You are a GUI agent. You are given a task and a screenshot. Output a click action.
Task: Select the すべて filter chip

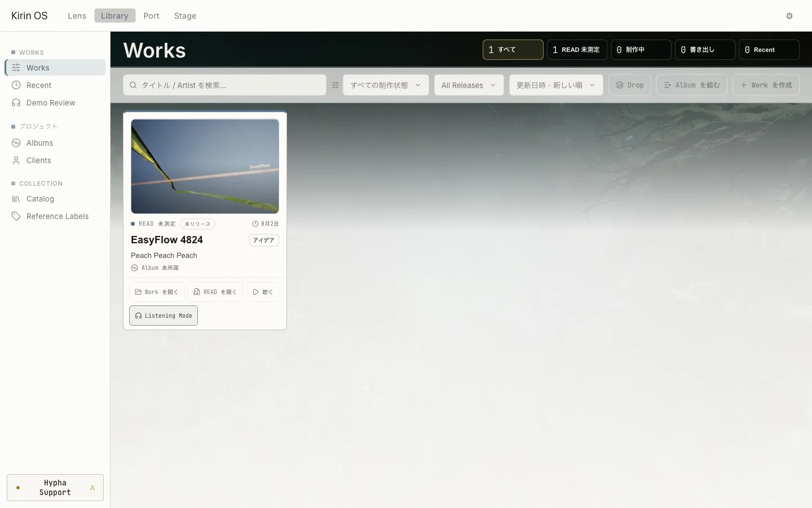click(513, 50)
